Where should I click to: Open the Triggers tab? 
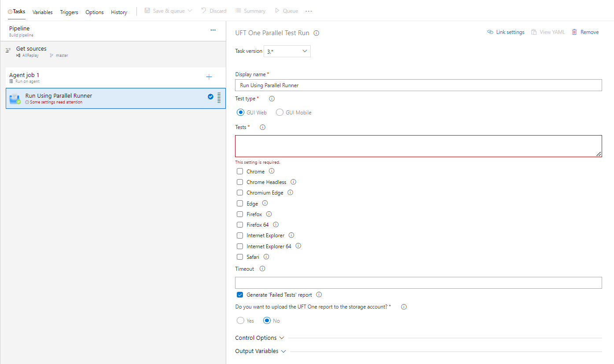(69, 12)
